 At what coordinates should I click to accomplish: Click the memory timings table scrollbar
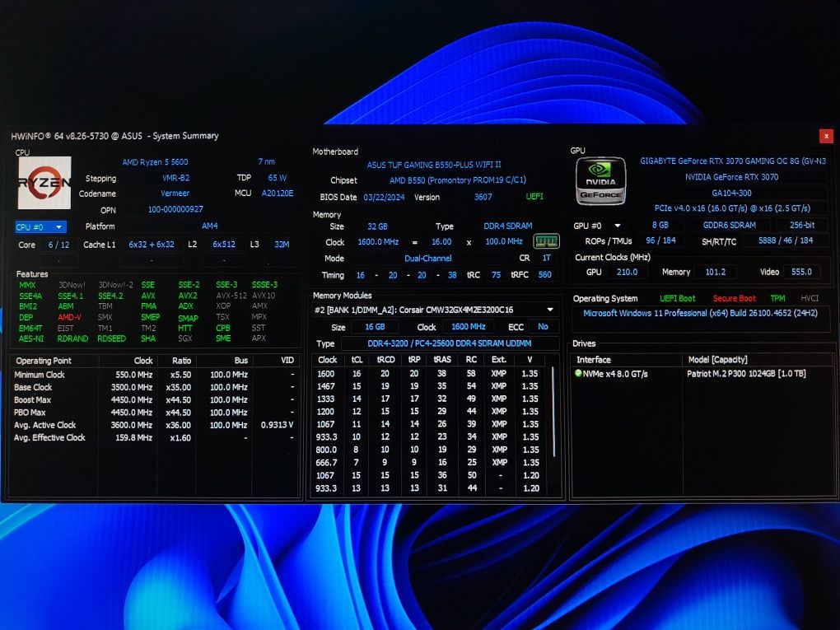[x=553, y=412]
